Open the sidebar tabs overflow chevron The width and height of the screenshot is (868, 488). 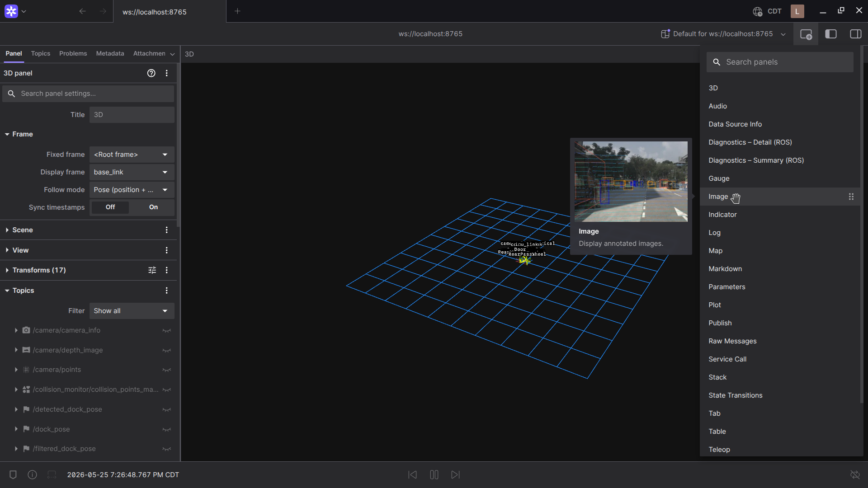(x=172, y=54)
